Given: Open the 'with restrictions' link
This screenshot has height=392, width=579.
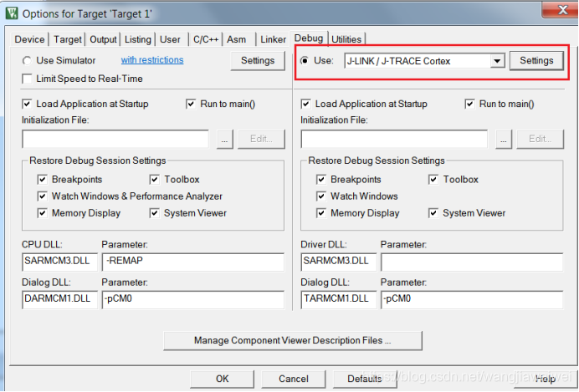Looking at the screenshot, I should tap(152, 59).
